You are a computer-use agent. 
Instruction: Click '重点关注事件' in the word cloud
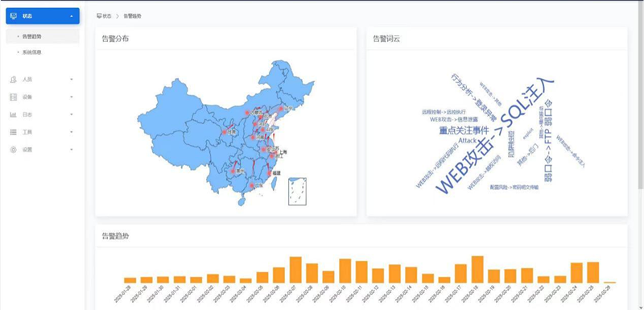[x=464, y=130]
